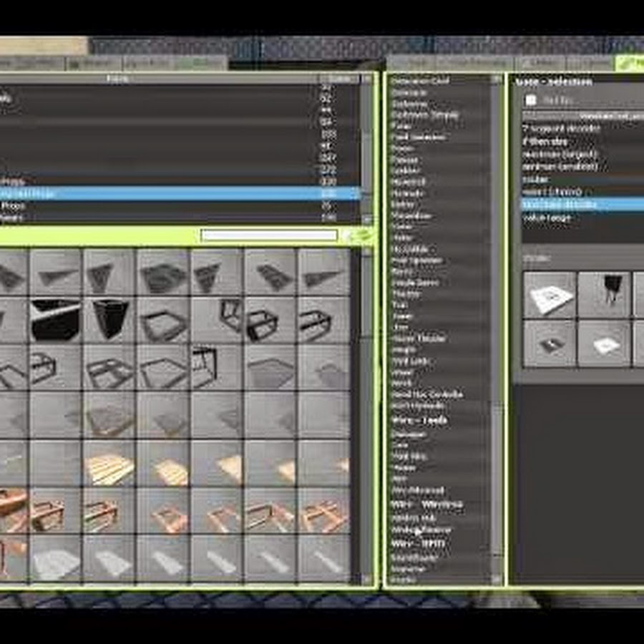
Task: Open the bright green tab at top right
Action: [630, 64]
